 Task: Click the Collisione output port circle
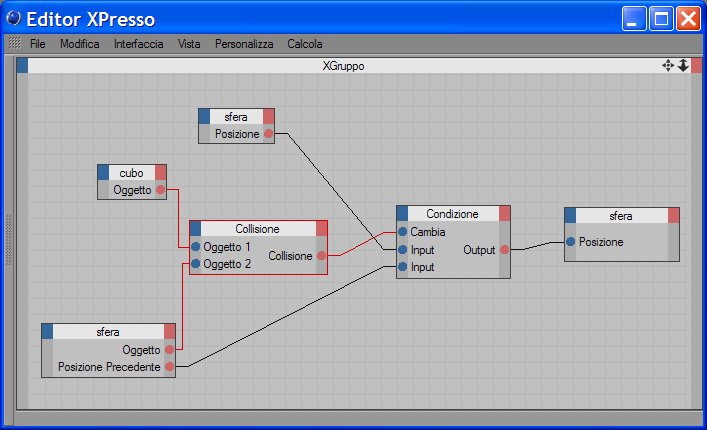pyautogui.click(x=321, y=256)
